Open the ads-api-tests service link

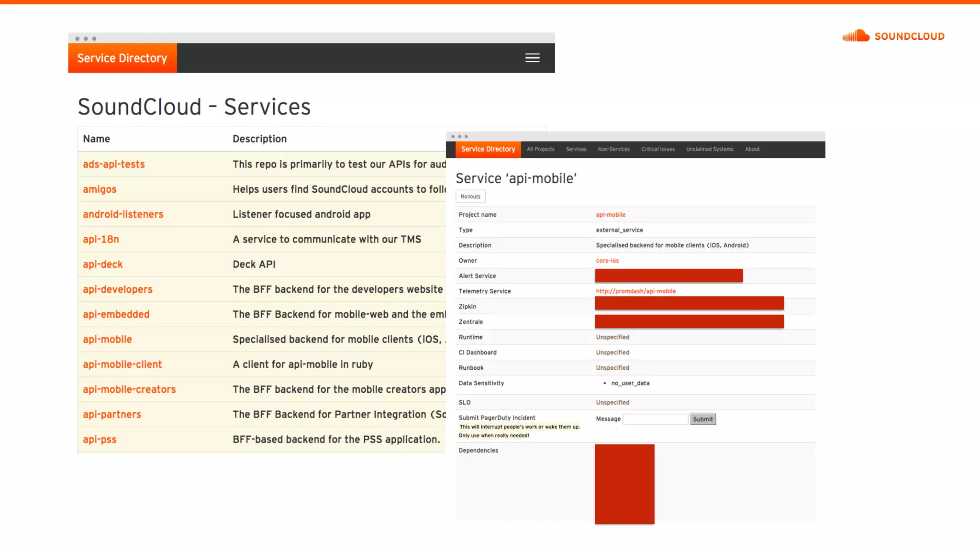coord(114,164)
